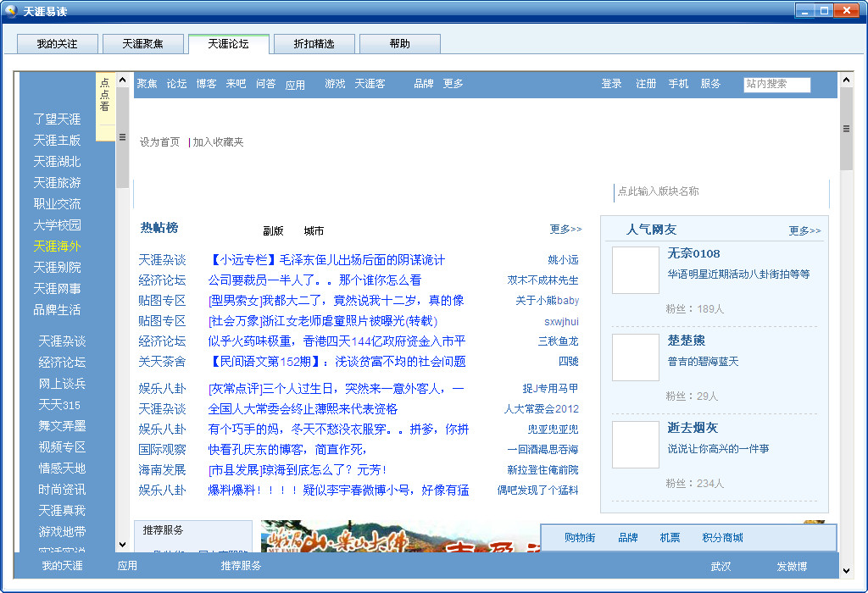Click the 天涯易读 app icon in title bar
868x593 pixels.
(x=11, y=11)
